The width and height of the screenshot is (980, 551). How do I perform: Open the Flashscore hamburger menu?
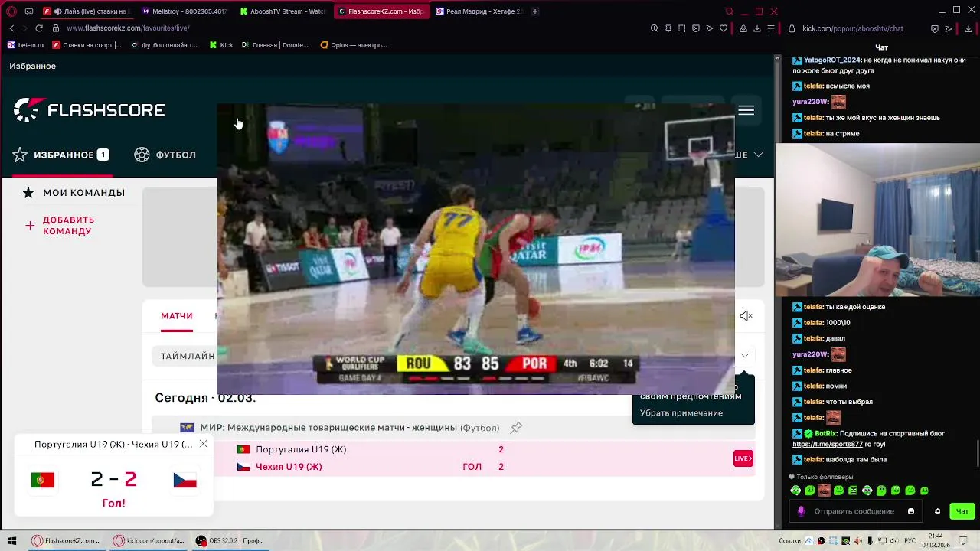[x=746, y=111]
